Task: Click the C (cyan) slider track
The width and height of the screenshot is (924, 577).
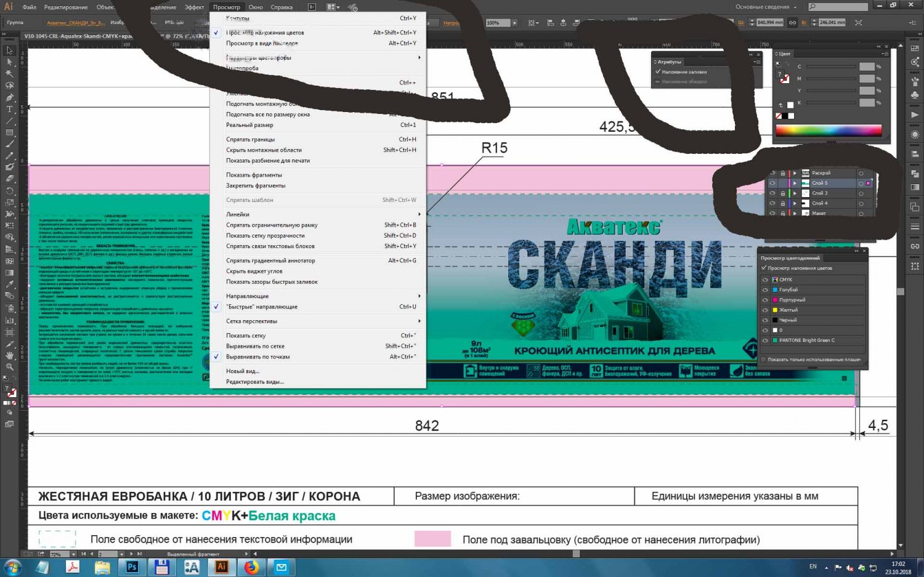Action: click(831, 67)
